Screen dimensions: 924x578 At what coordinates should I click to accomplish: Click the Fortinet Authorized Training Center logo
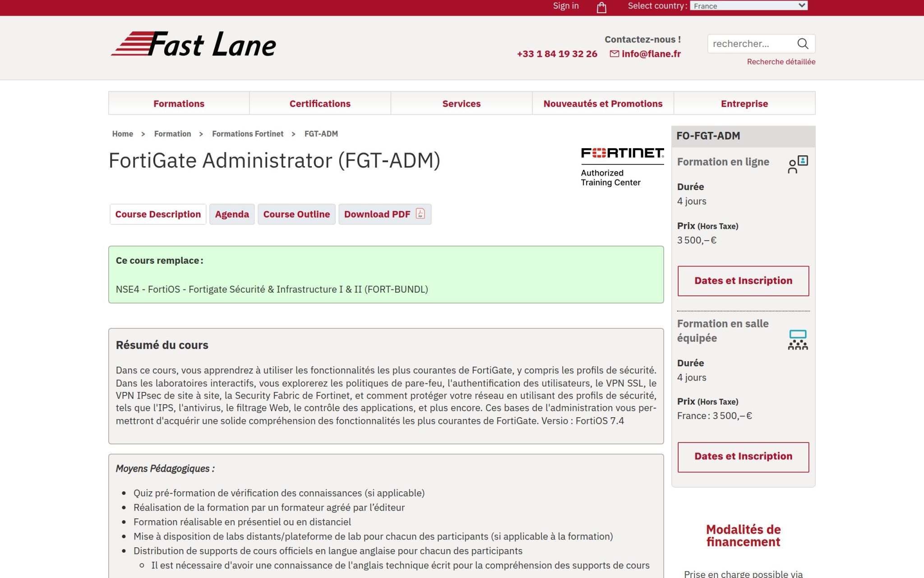coord(622,167)
